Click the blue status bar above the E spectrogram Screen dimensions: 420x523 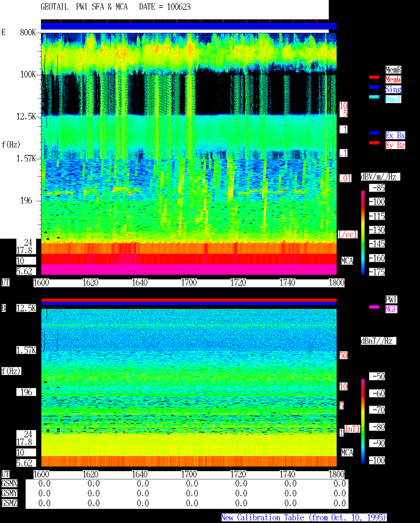coord(189,26)
